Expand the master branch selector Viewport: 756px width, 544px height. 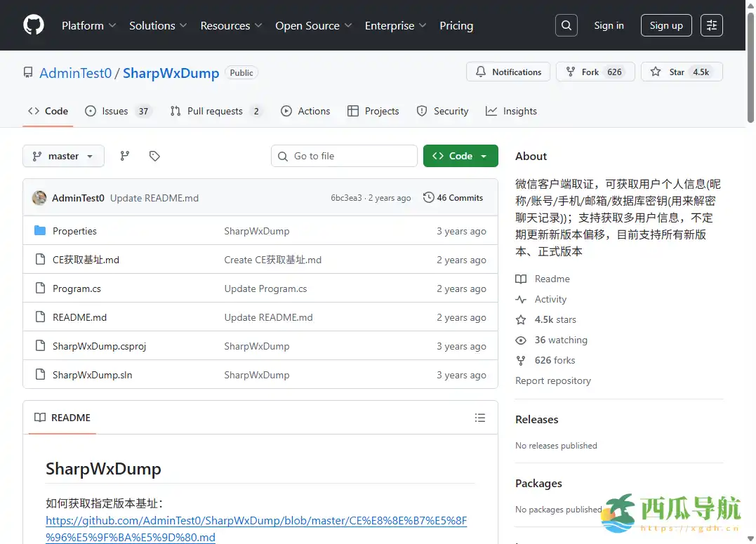63,155
